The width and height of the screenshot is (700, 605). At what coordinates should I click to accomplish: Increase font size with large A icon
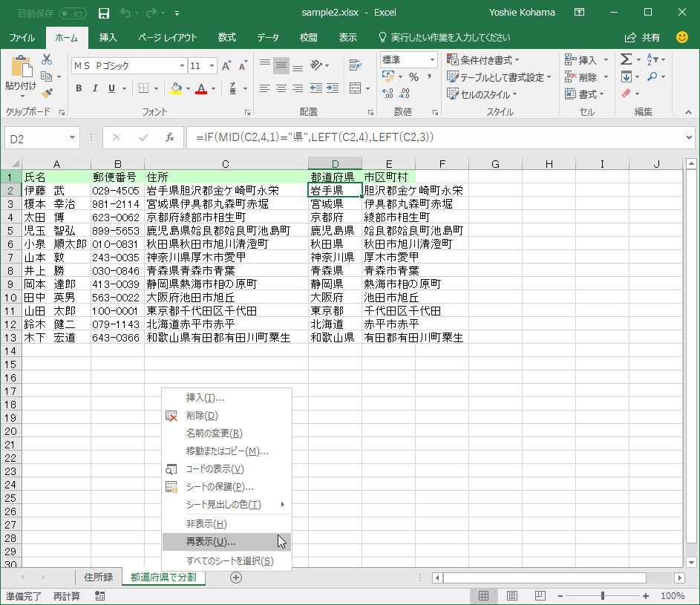tap(226, 66)
